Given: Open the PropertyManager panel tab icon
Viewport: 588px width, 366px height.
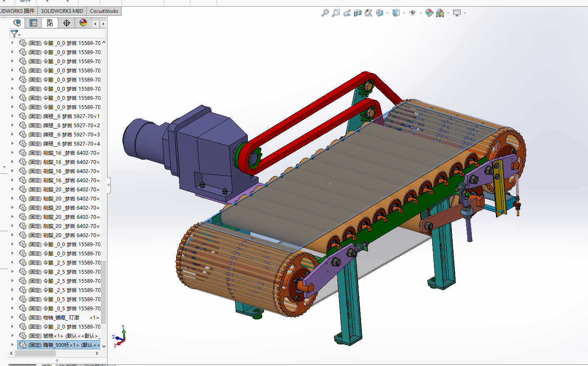Looking at the screenshot, I should coord(33,23).
